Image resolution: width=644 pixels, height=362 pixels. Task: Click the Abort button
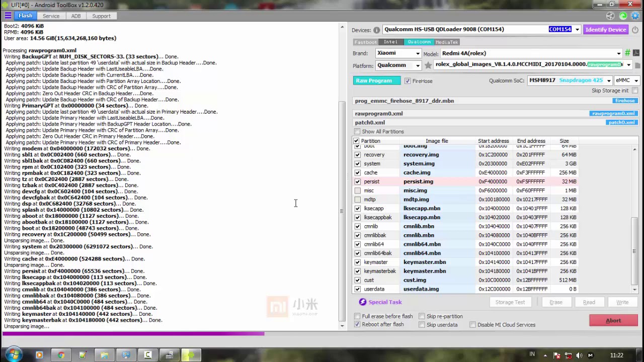[x=613, y=321]
